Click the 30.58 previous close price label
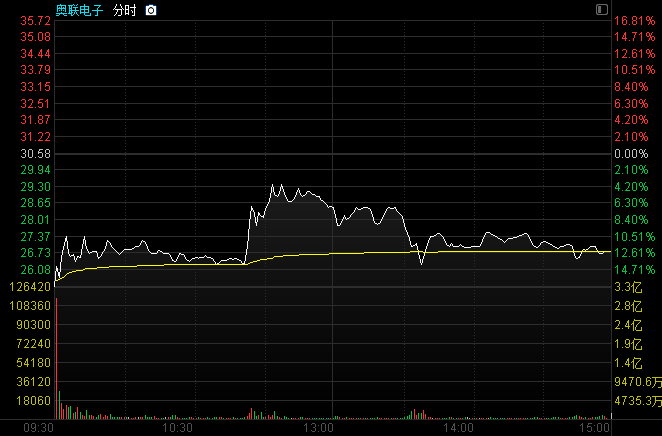The width and height of the screenshot is (662, 436). tap(35, 154)
